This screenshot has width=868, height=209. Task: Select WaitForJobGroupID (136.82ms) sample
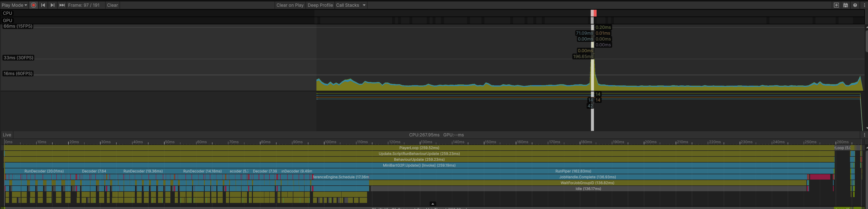[x=588, y=183]
